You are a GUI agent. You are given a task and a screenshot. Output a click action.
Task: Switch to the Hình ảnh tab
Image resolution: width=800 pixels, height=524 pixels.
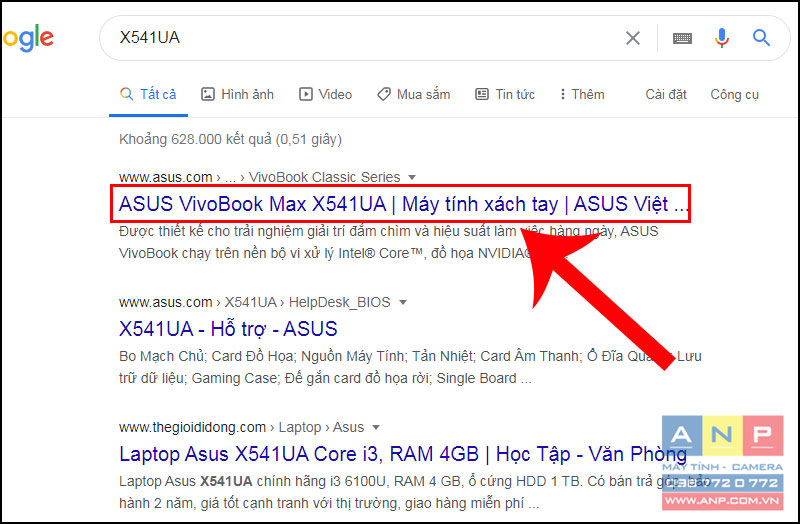pos(237,94)
